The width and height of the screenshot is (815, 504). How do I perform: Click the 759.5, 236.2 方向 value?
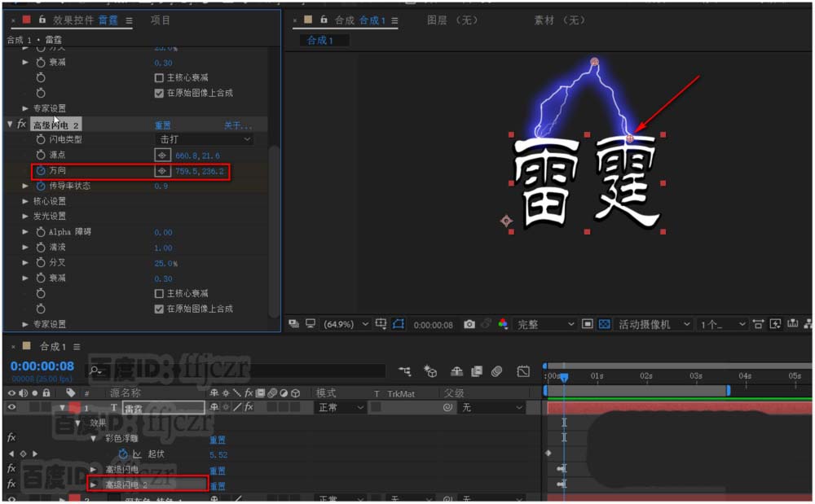tap(200, 171)
